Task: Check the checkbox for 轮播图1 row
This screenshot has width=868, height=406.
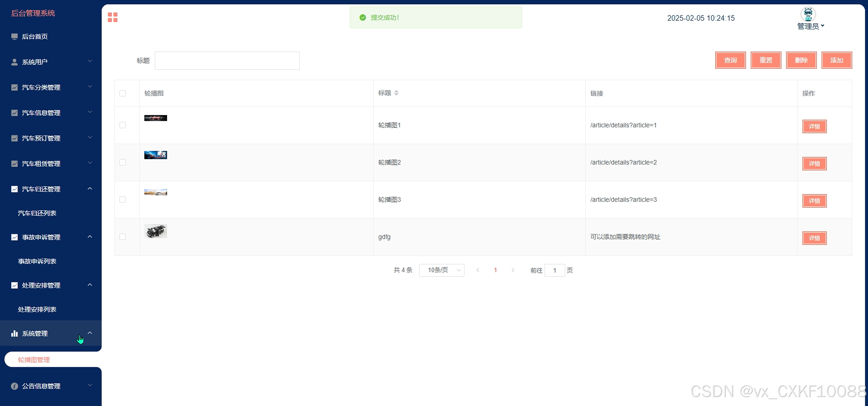Action: [123, 125]
